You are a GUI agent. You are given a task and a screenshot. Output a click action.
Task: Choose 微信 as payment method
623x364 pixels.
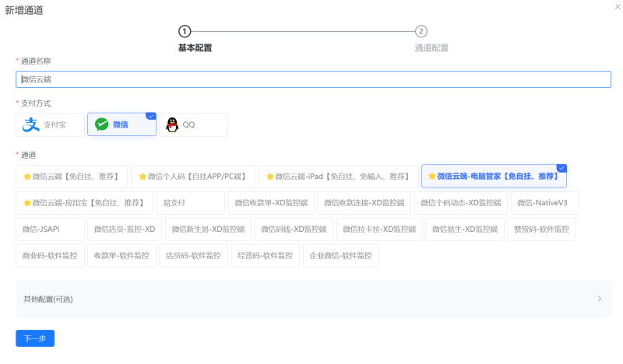pyautogui.click(x=121, y=124)
